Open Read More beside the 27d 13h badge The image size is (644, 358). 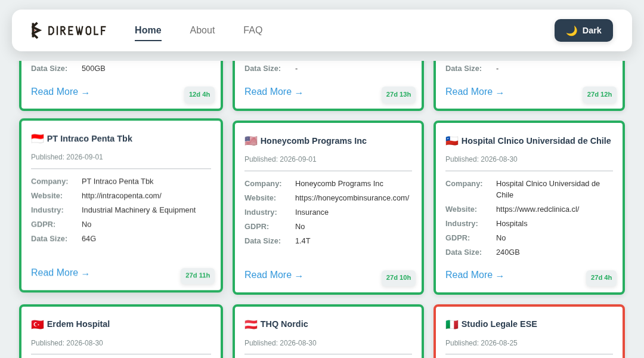pyautogui.click(x=274, y=92)
